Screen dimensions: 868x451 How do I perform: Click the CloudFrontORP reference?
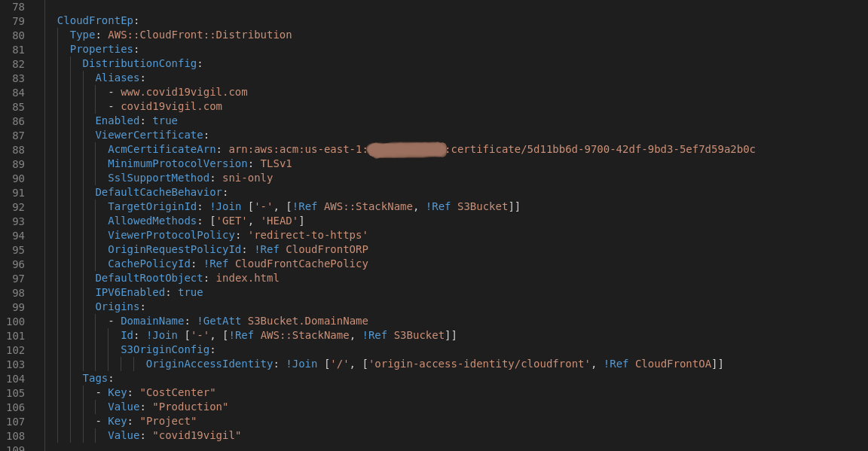[326, 249]
